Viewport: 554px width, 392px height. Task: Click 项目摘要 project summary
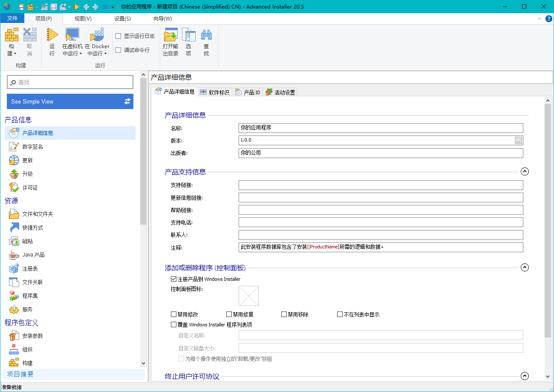click(74, 374)
